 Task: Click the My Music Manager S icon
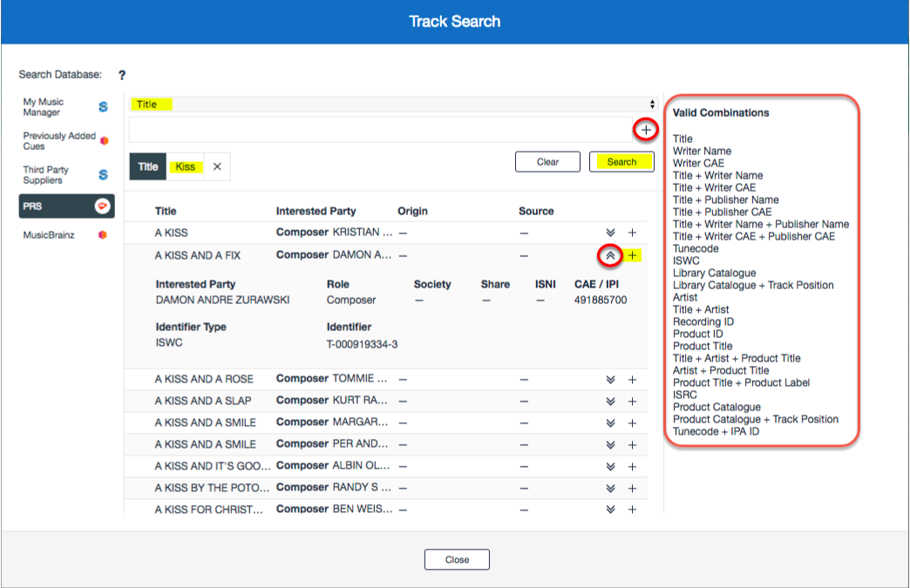point(104,106)
